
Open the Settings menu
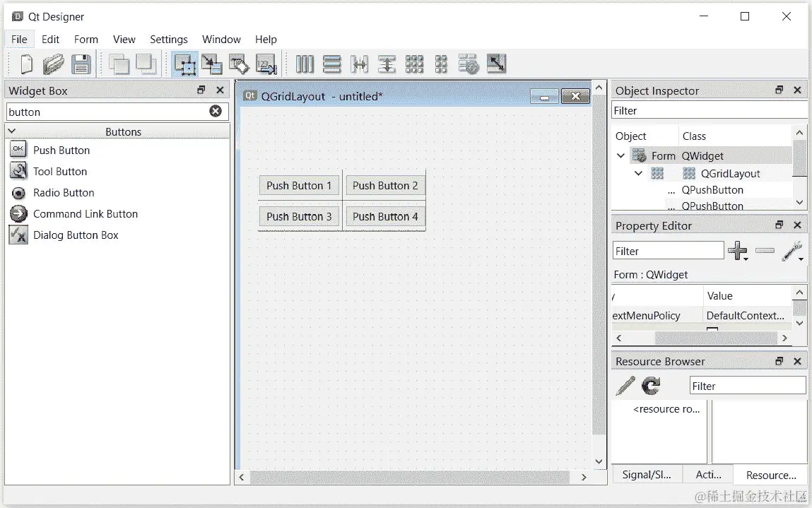169,40
